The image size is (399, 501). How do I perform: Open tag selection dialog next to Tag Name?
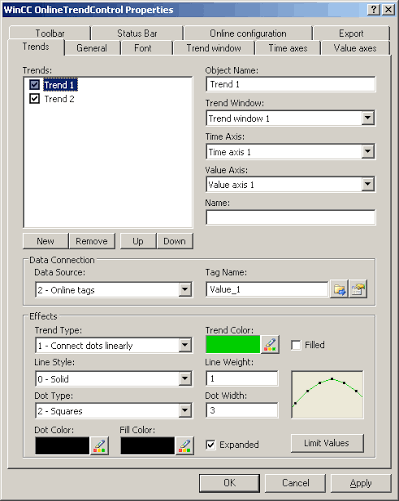(339, 289)
